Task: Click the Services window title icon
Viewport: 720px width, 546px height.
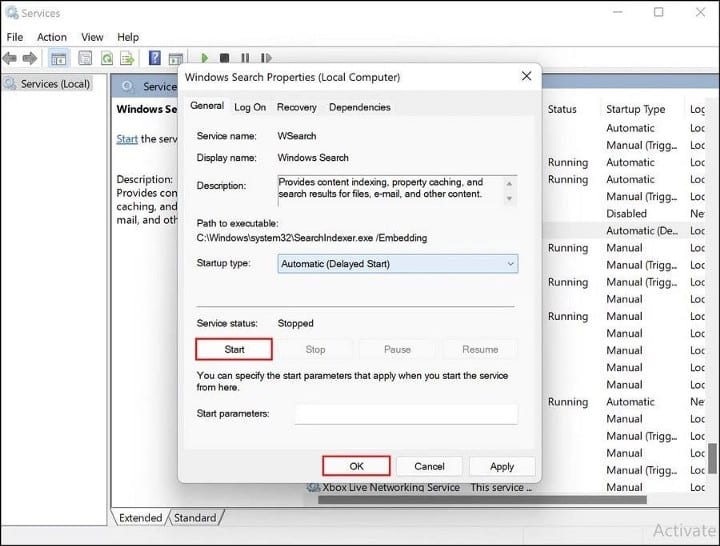Action: [x=11, y=12]
